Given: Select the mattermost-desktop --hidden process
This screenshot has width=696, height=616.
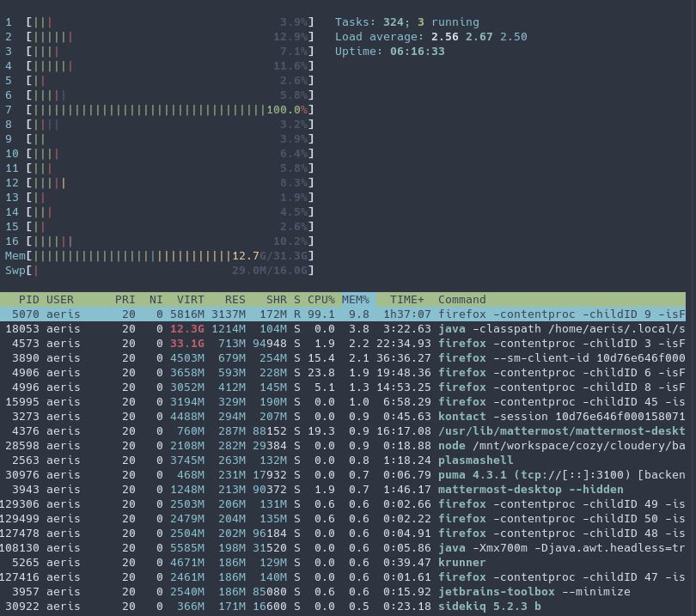Looking at the screenshot, I should point(344,490).
